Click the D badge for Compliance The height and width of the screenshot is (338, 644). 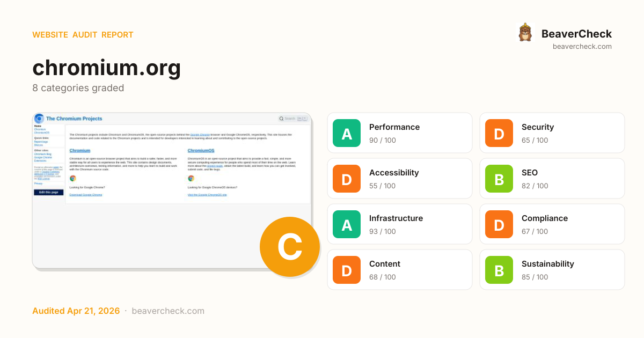[x=499, y=224]
